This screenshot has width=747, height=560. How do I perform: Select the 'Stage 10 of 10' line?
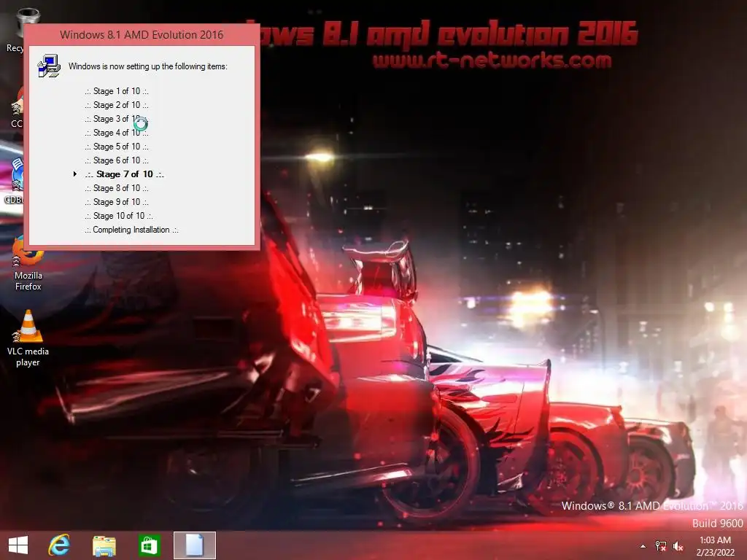119,216
